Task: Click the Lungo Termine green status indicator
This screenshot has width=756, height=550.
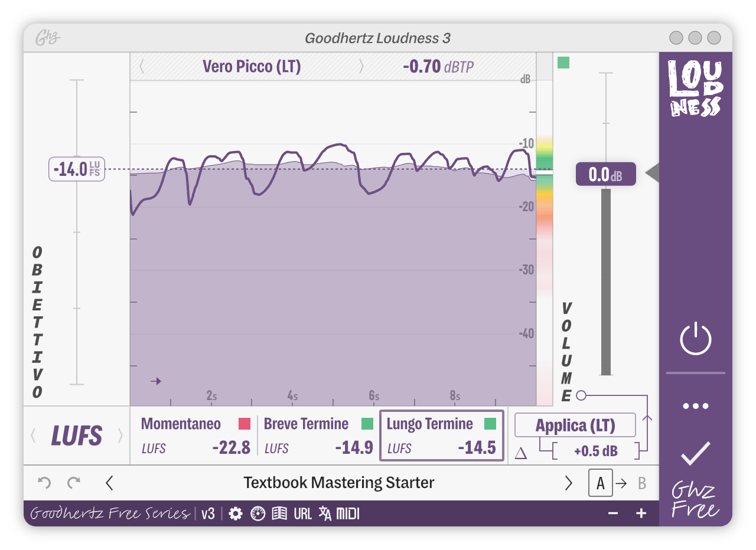Action: [490, 424]
